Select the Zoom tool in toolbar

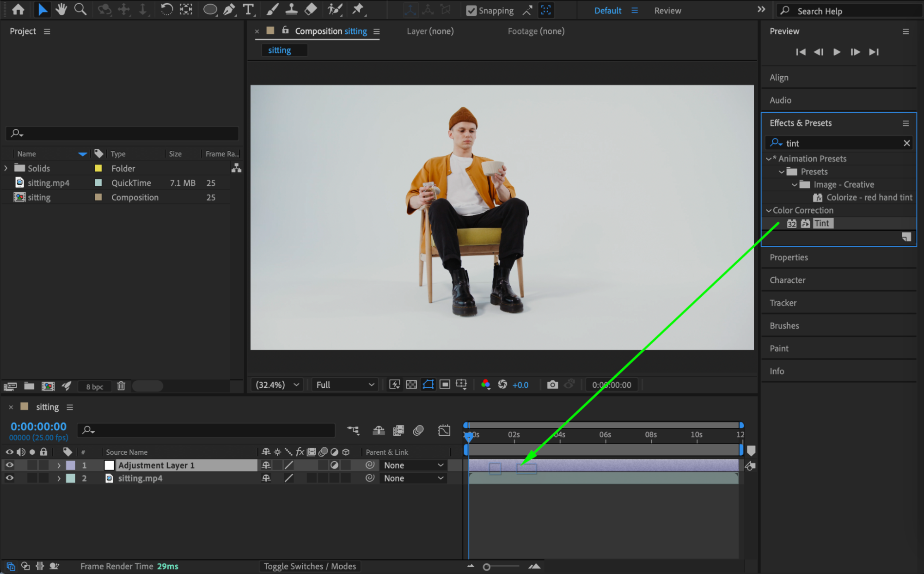[80, 9]
